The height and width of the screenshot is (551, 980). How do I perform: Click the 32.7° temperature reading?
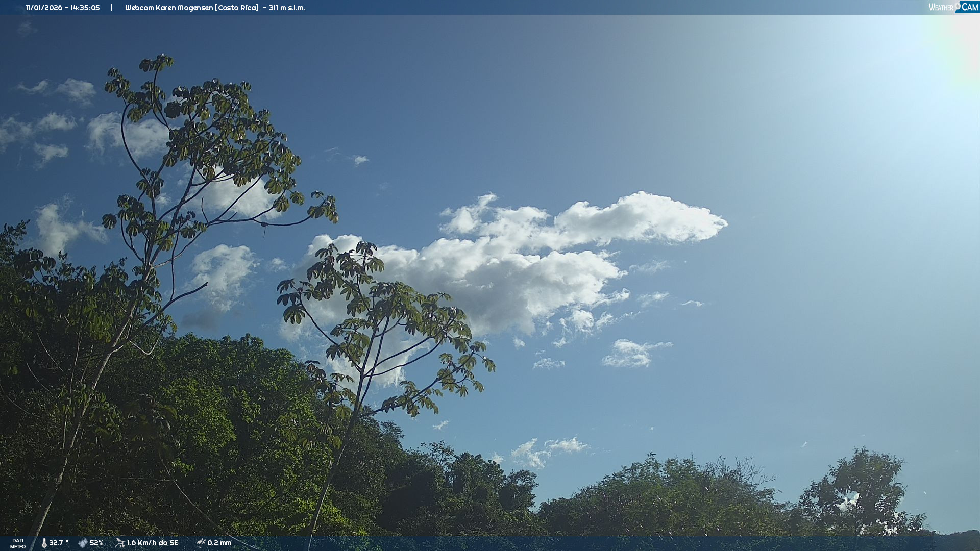(58, 543)
